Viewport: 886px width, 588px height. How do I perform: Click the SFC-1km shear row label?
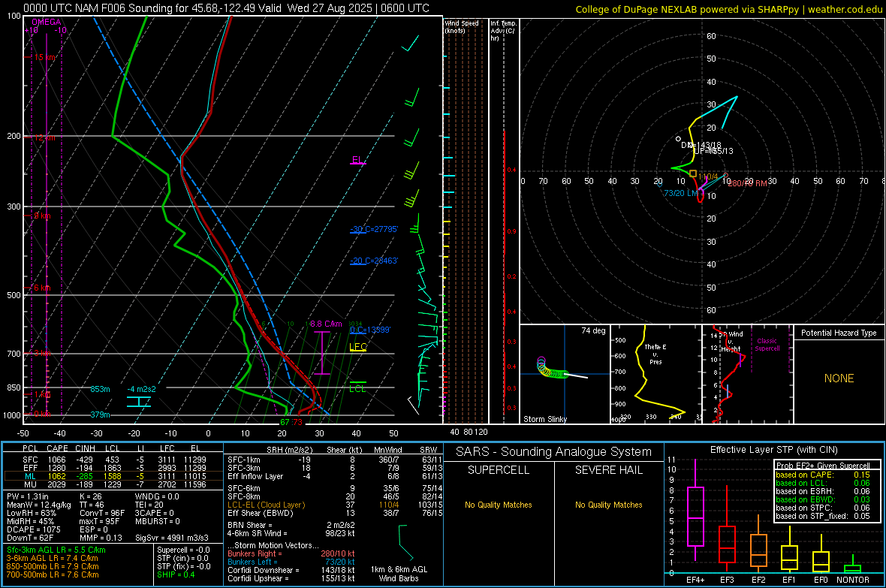[244, 460]
